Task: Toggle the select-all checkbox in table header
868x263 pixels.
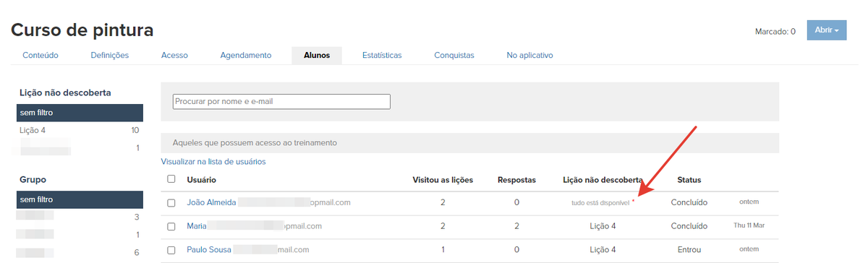Action: (x=171, y=179)
